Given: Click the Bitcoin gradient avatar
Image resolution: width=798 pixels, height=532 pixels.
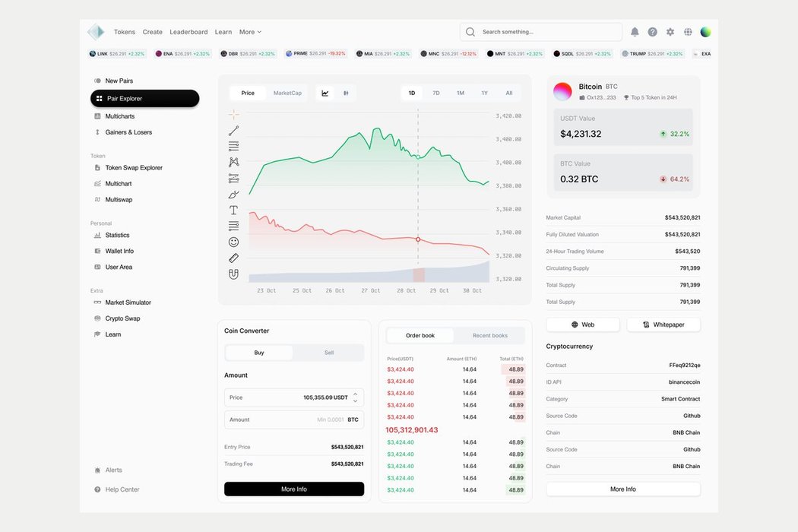Looking at the screenshot, I should [562, 92].
